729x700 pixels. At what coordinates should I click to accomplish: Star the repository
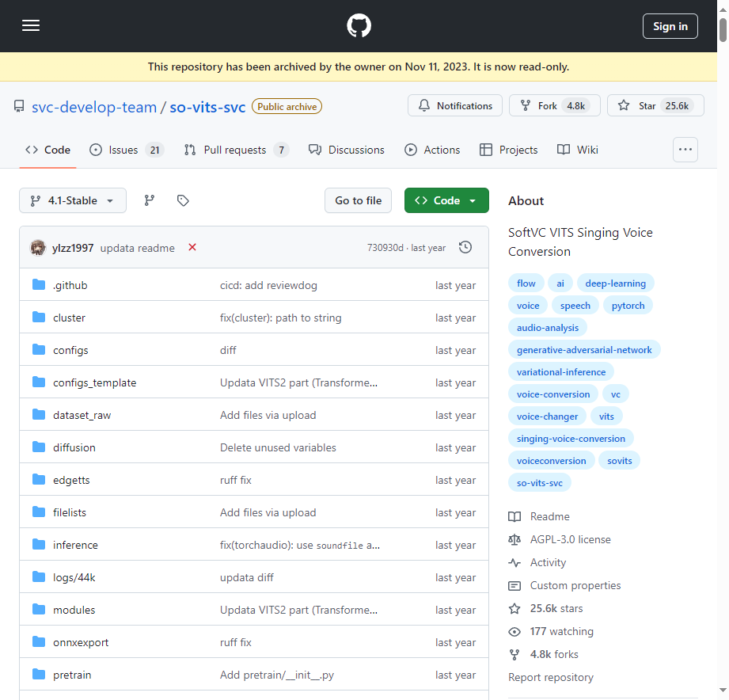coord(655,105)
